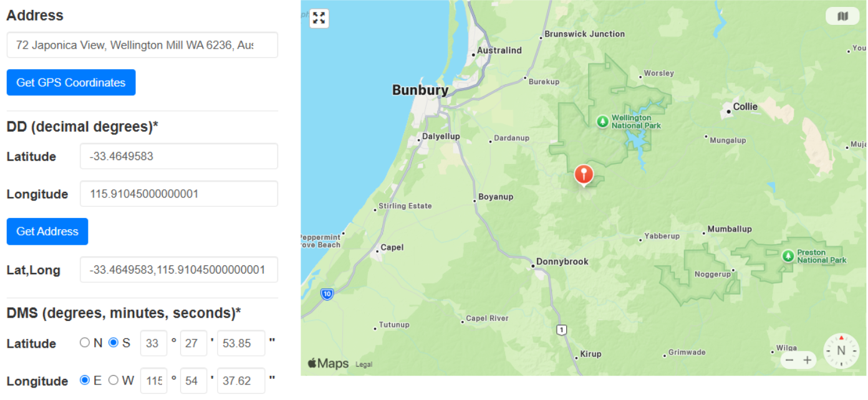Select N for latitude hemisphere
Image resolution: width=868 pixels, height=400 pixels.
pyautogui.click(x=85, y=342)
